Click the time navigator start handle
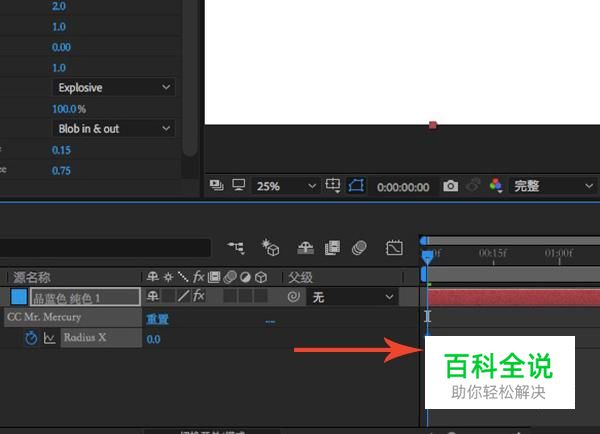The width and height of the screenshot is (600, 434). click(424, 241)
